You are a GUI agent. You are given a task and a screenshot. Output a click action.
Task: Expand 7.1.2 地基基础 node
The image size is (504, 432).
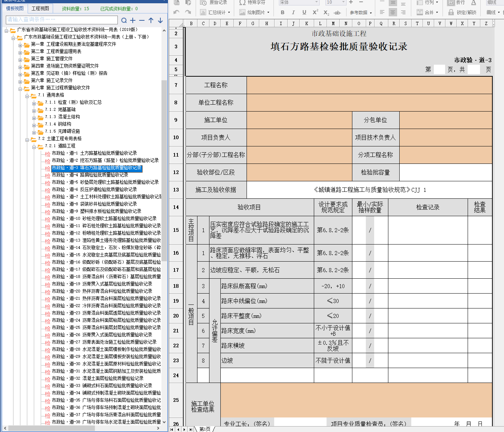coord(34,110)
